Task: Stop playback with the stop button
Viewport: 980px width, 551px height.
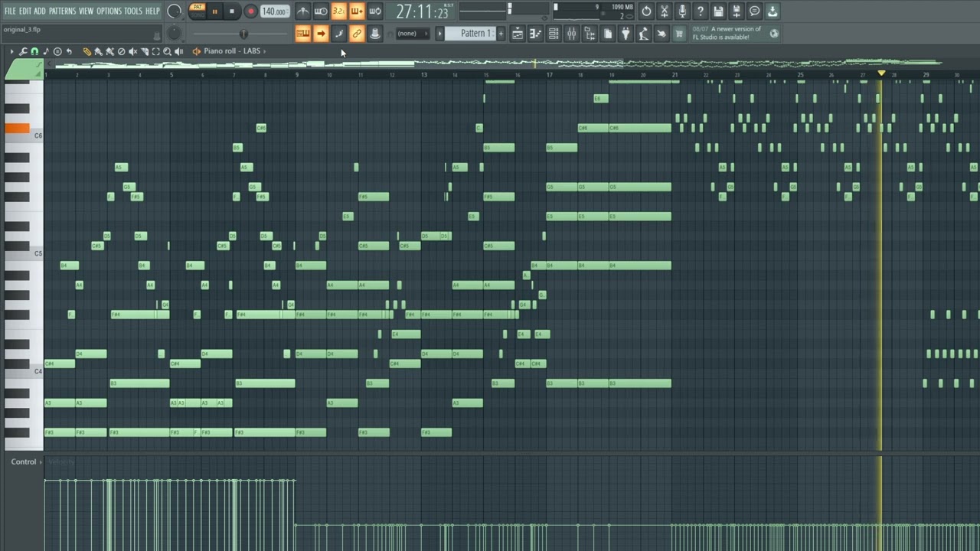Action: [x=231, y=11]
